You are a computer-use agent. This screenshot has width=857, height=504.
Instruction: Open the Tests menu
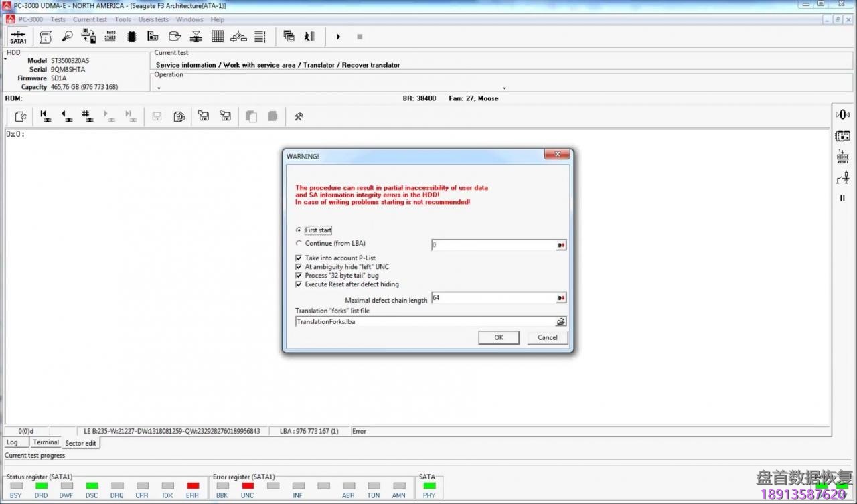(58, 19)
